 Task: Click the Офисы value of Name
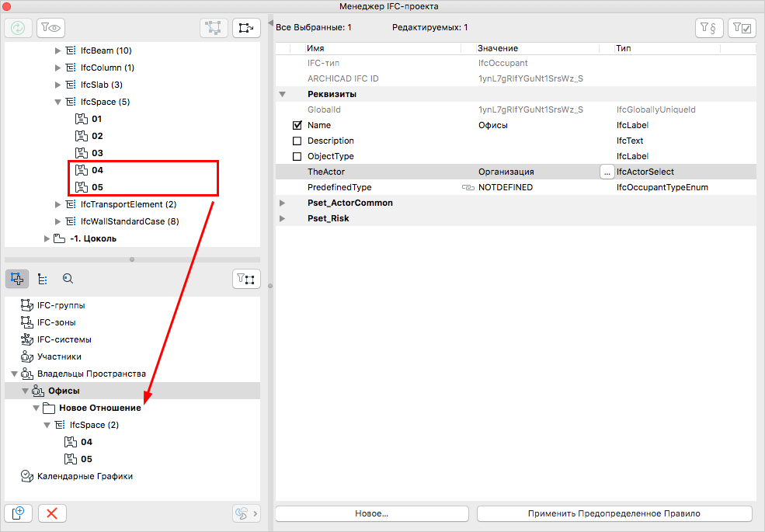pyautogui.click(x=492, y=126)
